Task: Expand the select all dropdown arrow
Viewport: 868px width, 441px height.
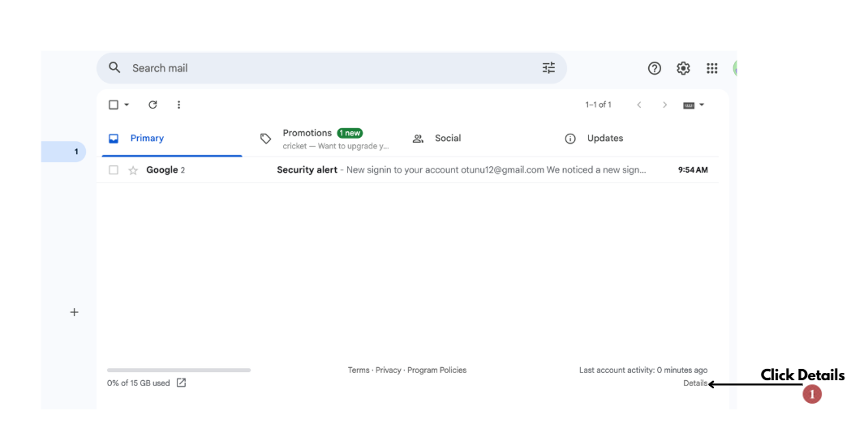Action: (x=127, y=105)
